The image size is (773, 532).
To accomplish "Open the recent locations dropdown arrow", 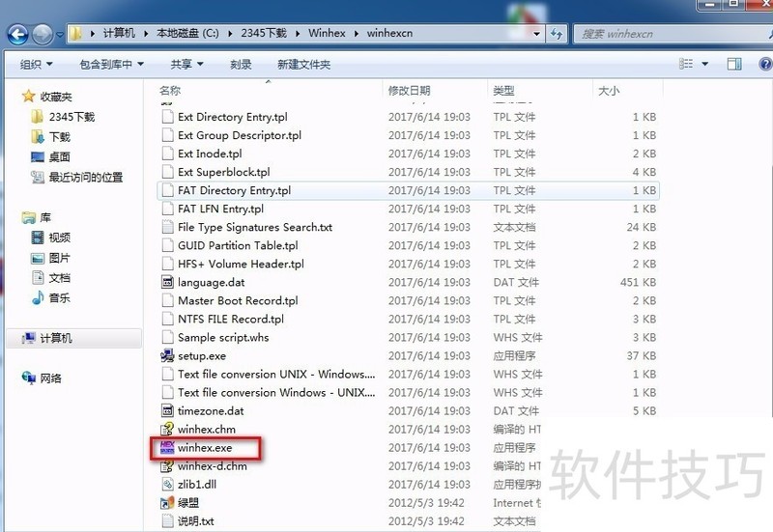I will click(60, 35).
